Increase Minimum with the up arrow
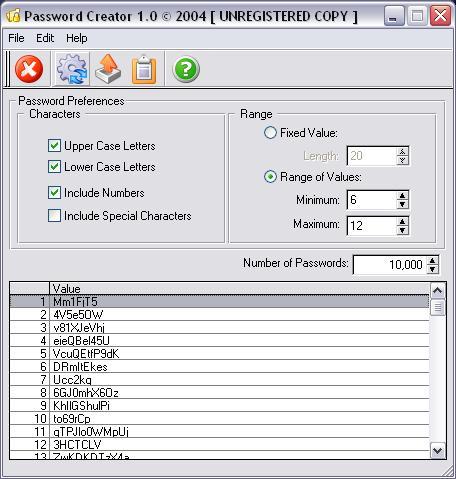Screen dimensions: 456x479 (x=402, y=196)
